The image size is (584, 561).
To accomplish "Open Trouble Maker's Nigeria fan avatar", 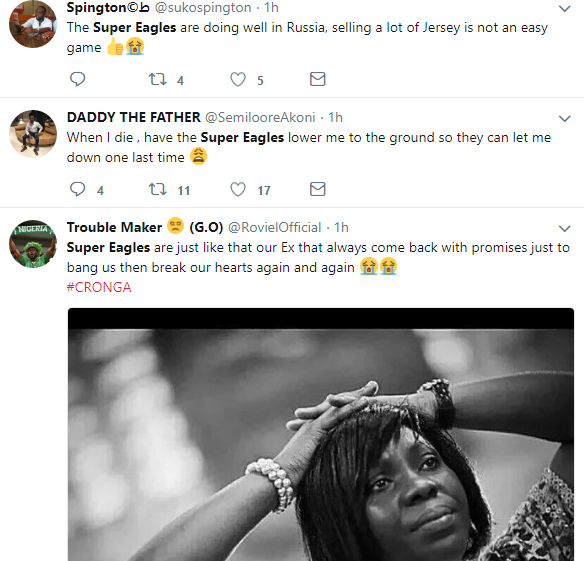I will pyautogui.click(x=33, y=244).
